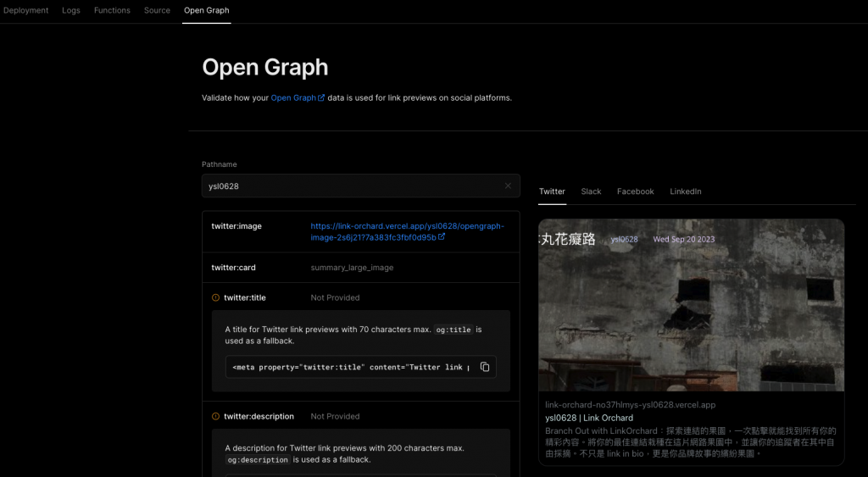
Task: Click the twitter:image property label
Action: click(x=236, y=225)
